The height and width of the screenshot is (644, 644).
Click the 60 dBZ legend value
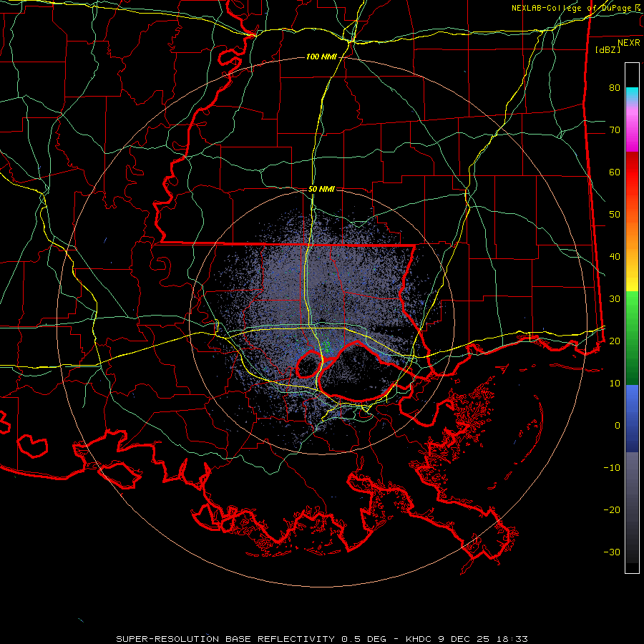click(x=615, y=172)
